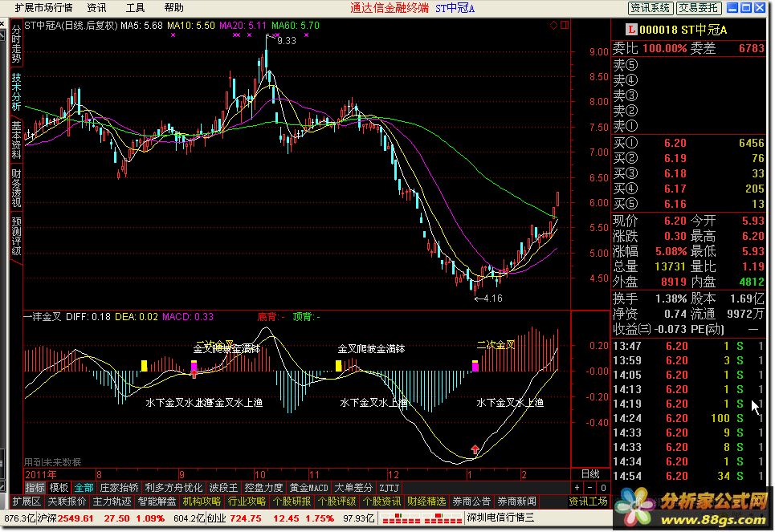Open the 智能解盘 tab
This screenshot has height=532, width=775.
[157, 502]
